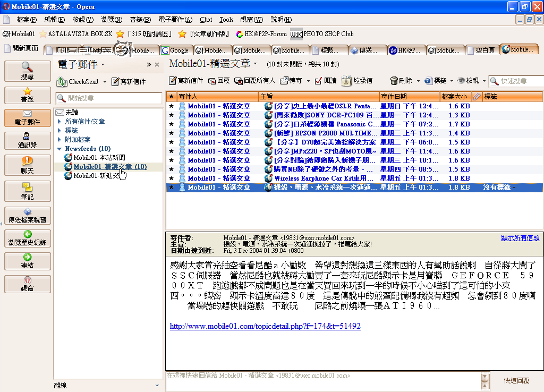The image size is (544, 392).
Task: Open the 傳送檔案視窗 transfers panel
Action: 28,216
